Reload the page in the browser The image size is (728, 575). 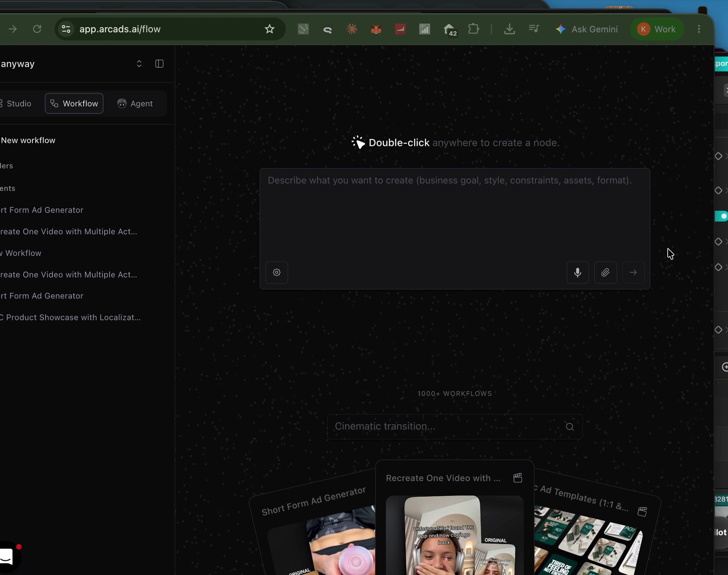[37, 29]
